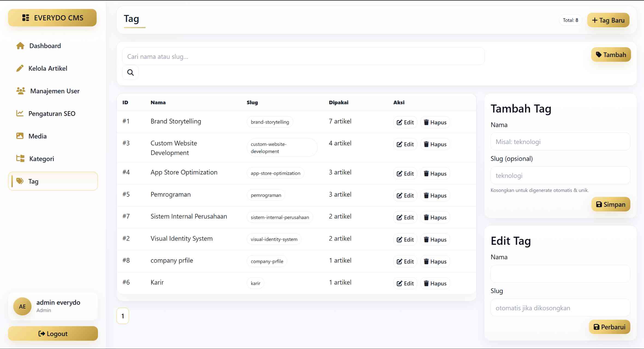Screen dimensions: 644x349
Task: Click Perbarui to update the tag
Action: click(610, 327)
